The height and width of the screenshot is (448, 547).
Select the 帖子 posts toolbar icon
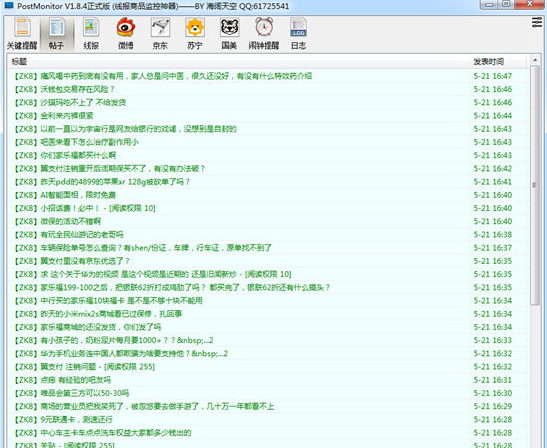click(57, 34)
